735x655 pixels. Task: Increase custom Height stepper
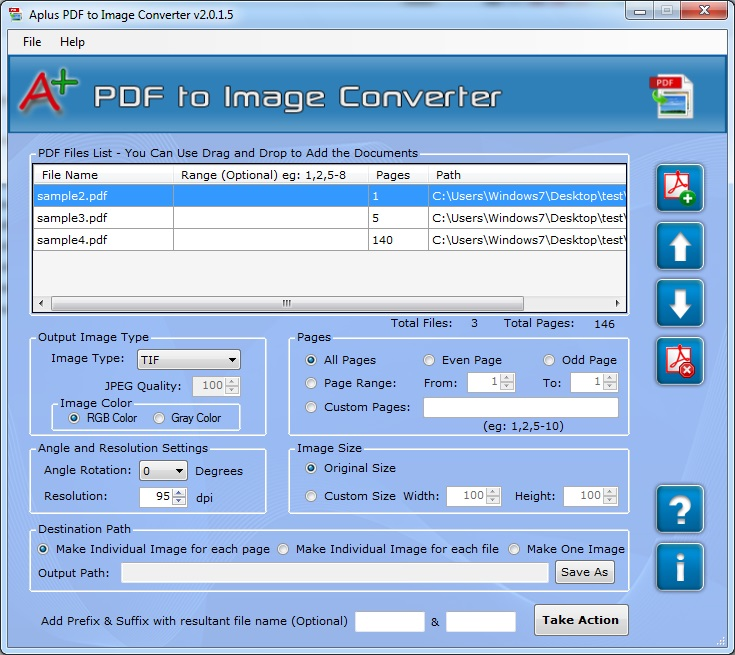click(610, 492)
